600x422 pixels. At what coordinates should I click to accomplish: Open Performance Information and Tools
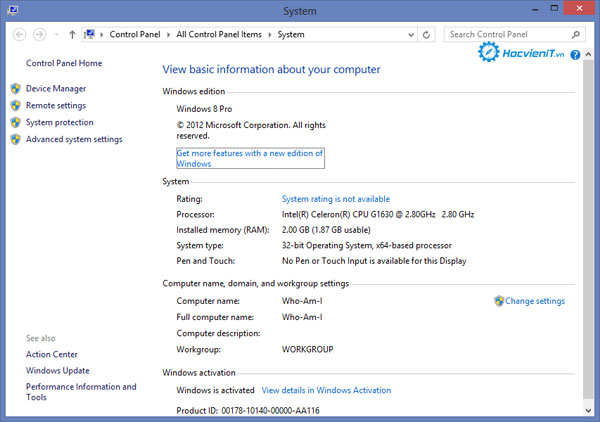(x=81, y=392)
